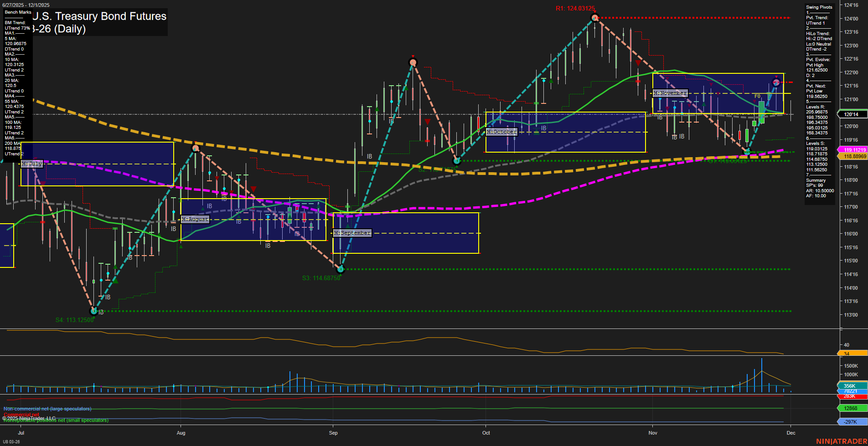Screen dimensions: 868x446
Task: Click the Bench Marks panel header
Action: (18, 12)
